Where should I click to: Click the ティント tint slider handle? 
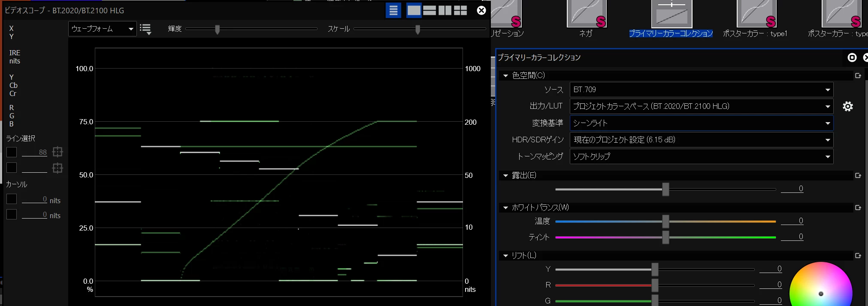(x=665, y=237)
